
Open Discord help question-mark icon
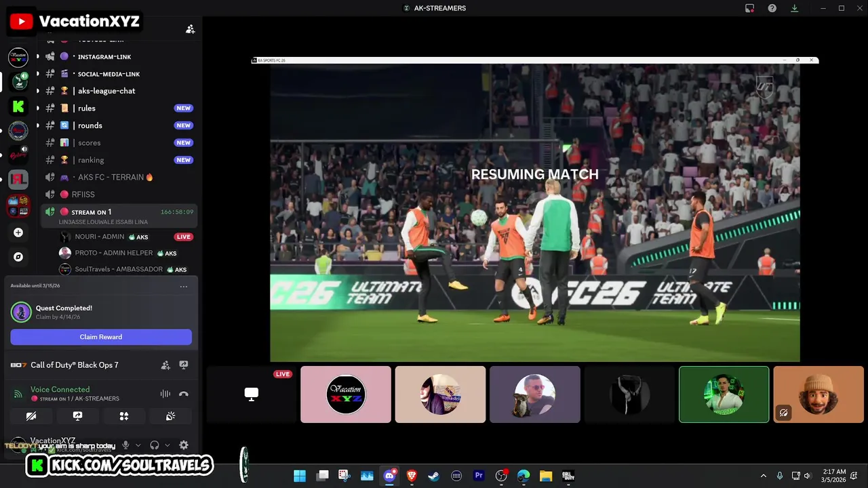[772, 8]
